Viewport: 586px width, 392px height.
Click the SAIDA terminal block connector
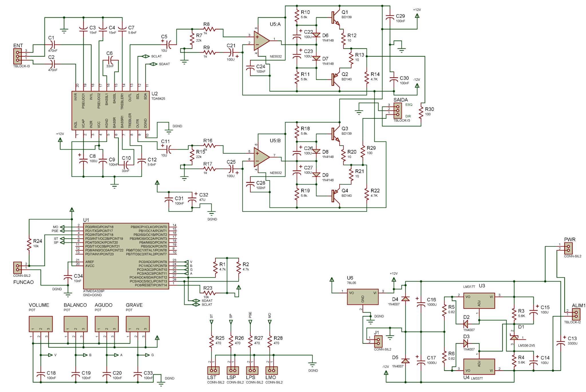[x=397, y=110]
